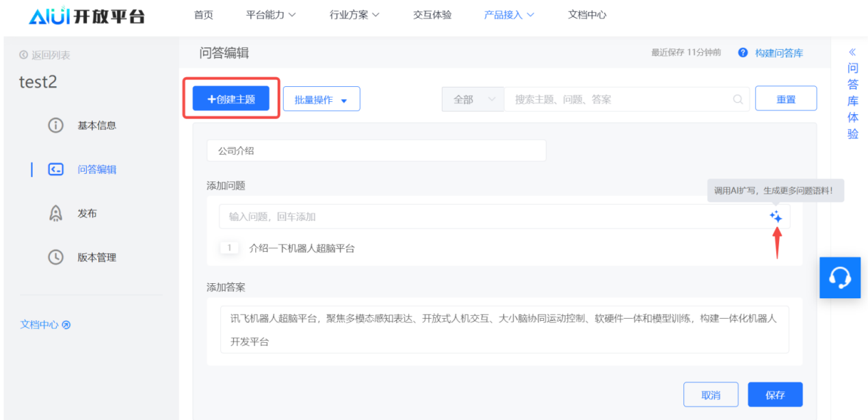Click the 创建主题 button
868x420 pixels.
[231, 99]
